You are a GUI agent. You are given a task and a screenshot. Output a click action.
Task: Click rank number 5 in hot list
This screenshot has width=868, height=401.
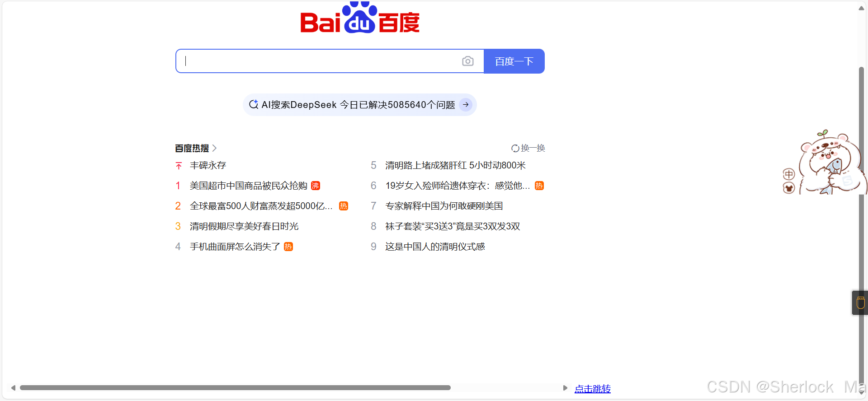pyautogui.click(x=373, y=165)
